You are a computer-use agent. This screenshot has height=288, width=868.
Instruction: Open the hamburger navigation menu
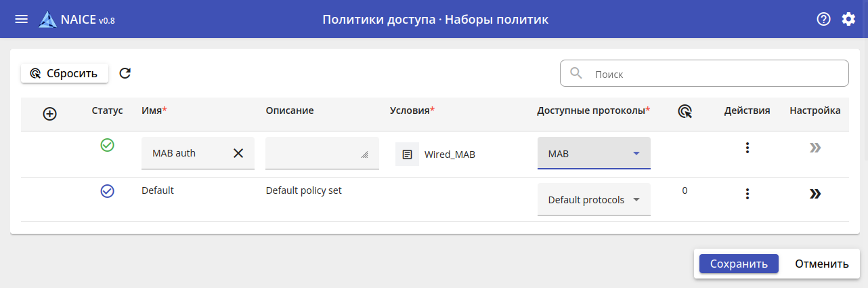tap(22, 19)
